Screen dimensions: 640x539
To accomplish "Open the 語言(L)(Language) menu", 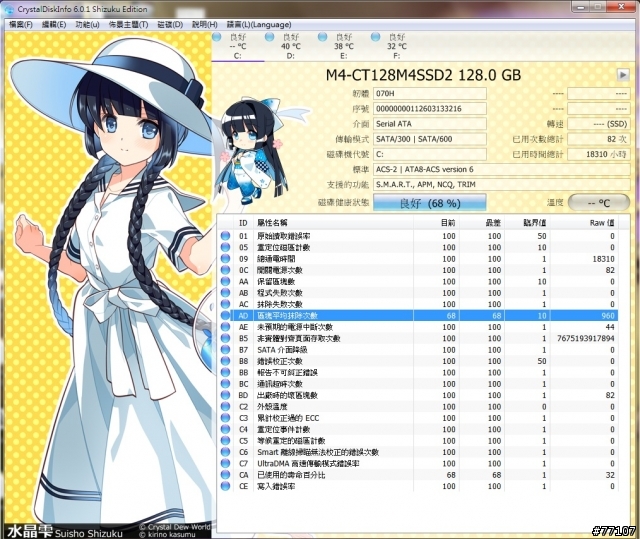I will point(259,24).
